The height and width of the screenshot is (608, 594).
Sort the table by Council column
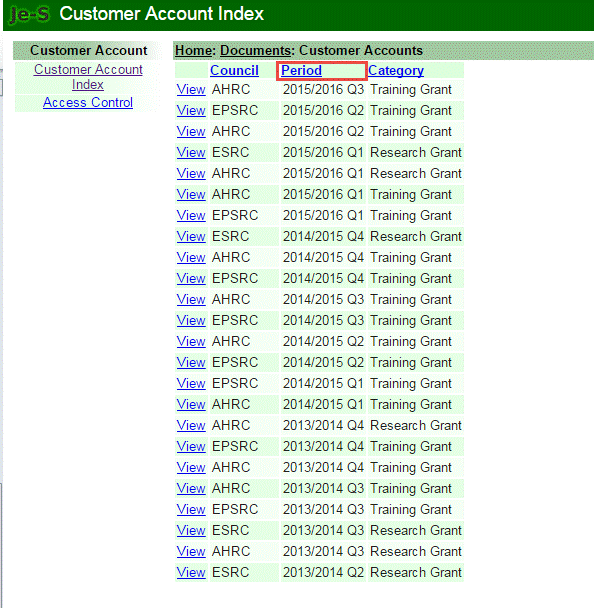click(234, 71)
